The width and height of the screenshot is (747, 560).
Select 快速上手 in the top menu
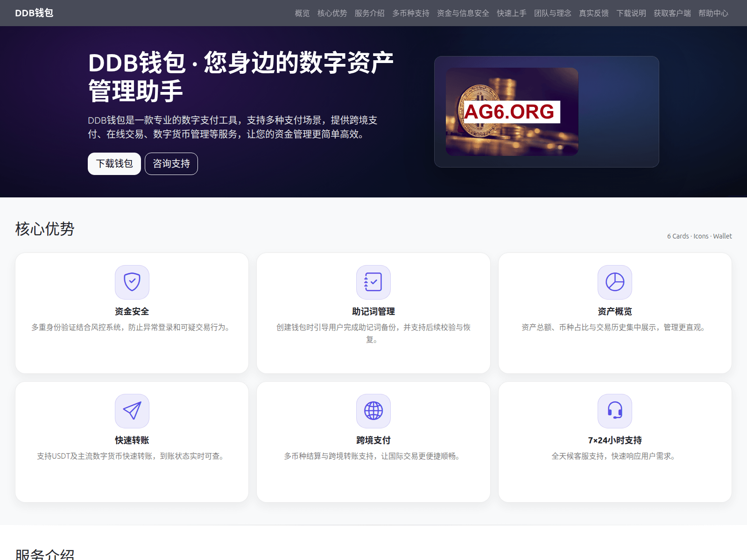click(512, 13)
